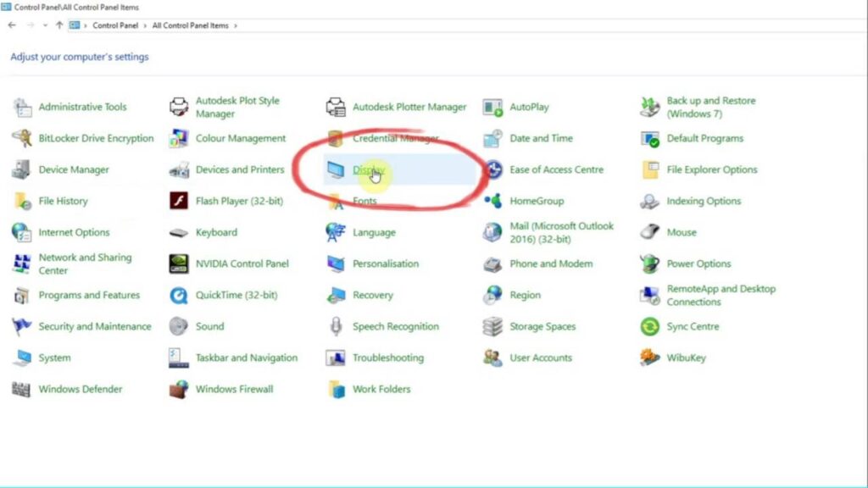The width and height of the screenshot is (868, 488).
Task: Go up one level with the up arrow
Action: coord(59,25)
